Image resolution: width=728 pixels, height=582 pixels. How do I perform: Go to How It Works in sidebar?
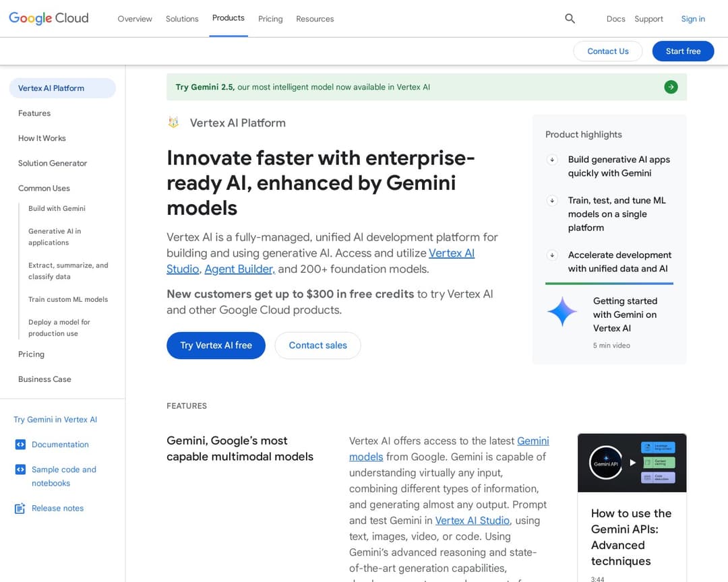click(42, 138)
